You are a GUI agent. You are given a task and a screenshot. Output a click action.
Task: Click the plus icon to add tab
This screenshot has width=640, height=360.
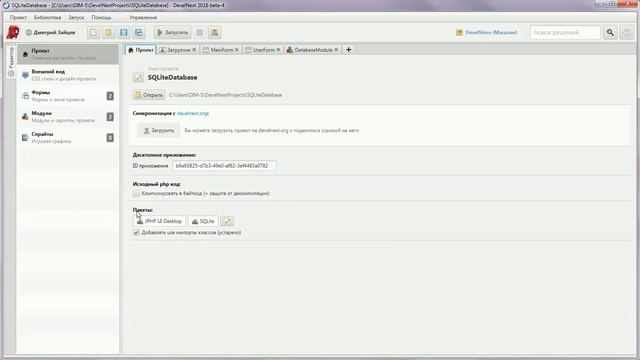pos(349,50)
